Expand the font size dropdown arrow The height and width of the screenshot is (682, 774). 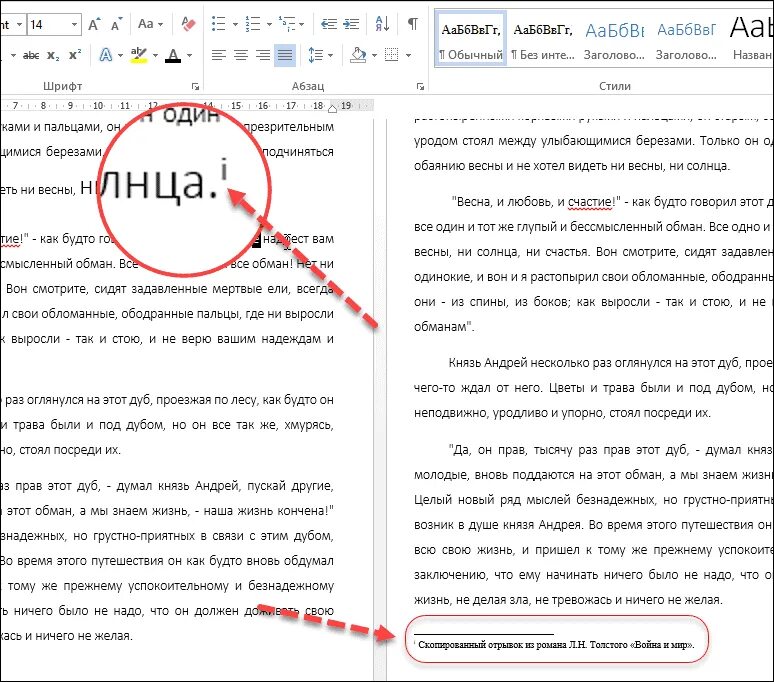coord(74,24)
